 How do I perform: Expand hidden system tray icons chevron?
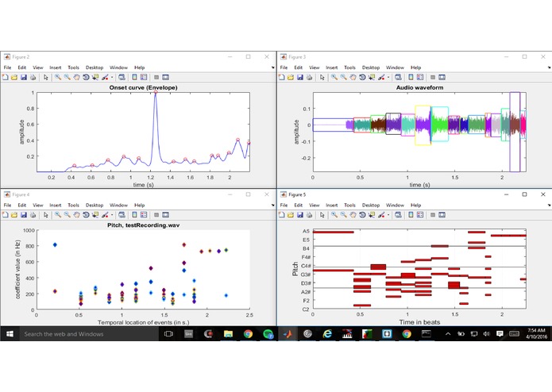point(448,333)
